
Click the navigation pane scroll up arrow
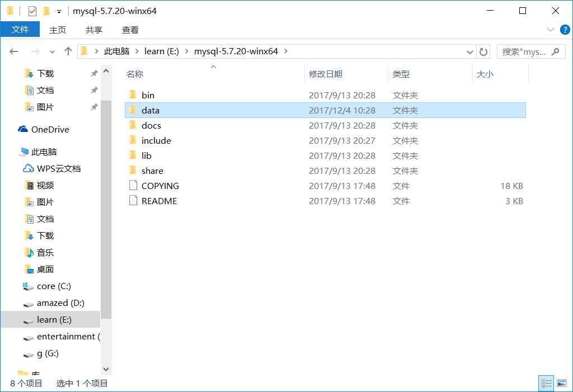tap(106, 71)
